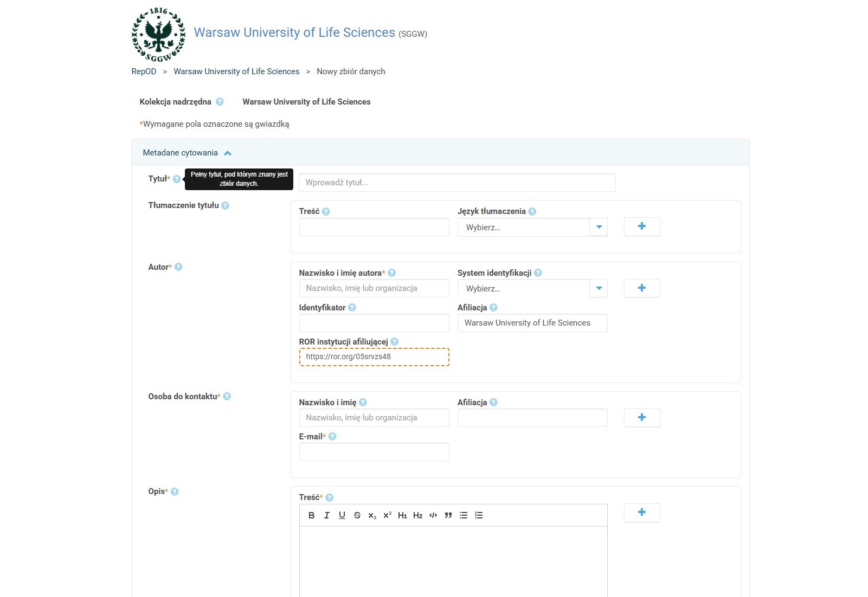Image resolution: width=868 pixels, height=597 pixels.
Task: Insert a numbered list in description
Action: click(x=478, y=515)
